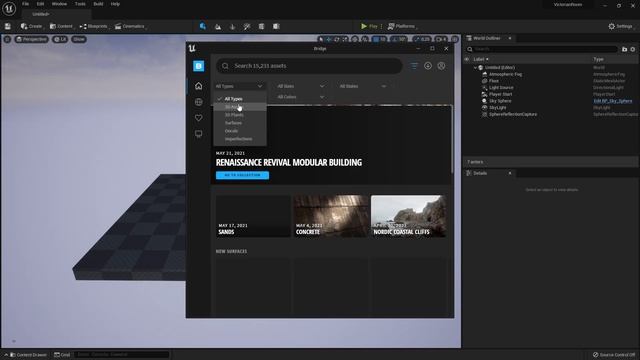Open the Window menu
640x360 pixels.
tap(59, 4)
